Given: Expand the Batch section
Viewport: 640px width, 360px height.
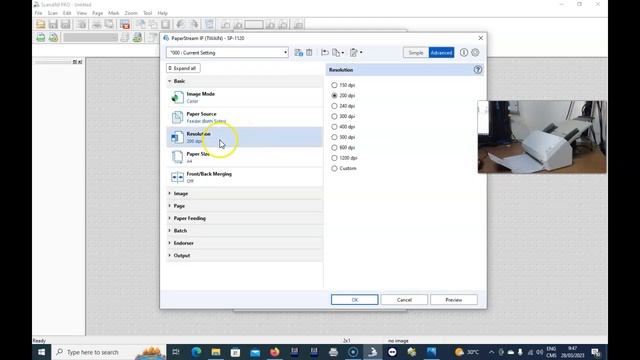Looking at the screenshot, I should 244,231.
